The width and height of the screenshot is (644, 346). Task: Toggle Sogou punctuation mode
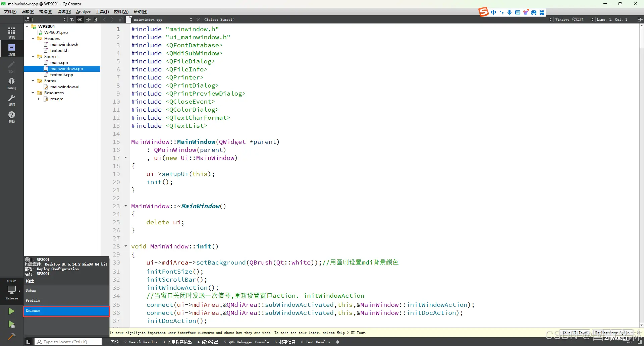point(501,12)
